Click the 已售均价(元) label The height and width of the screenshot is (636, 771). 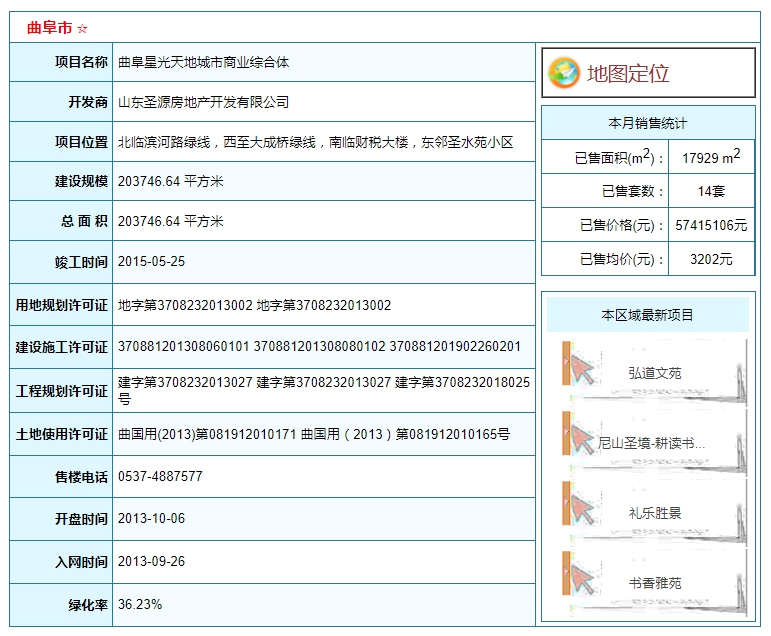tap(622, 259)
